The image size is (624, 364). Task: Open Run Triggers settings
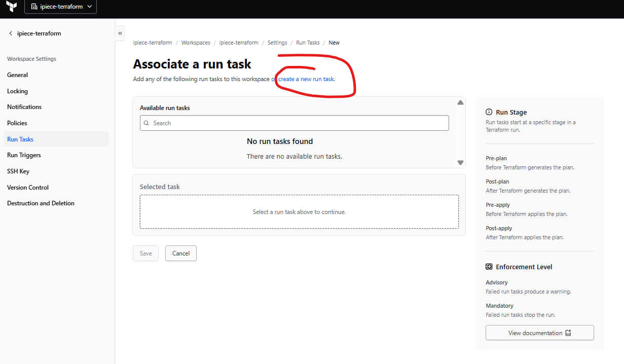pos(24,155)
